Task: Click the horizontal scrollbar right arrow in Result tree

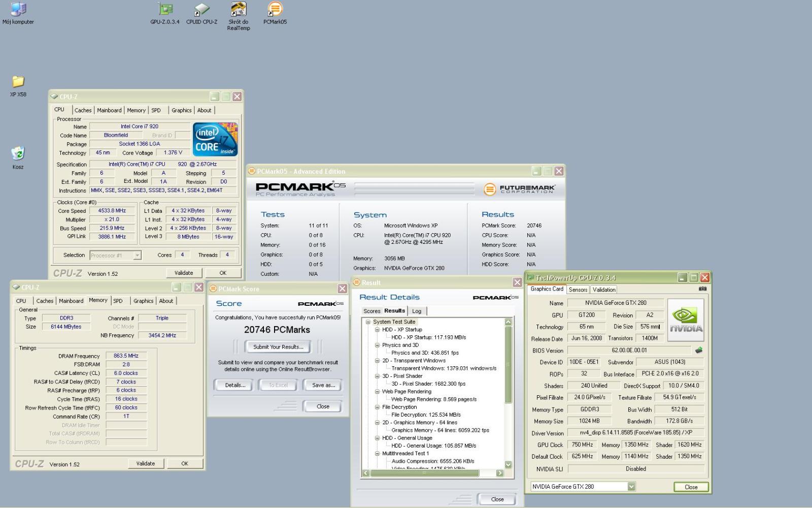Action: pyautogui.click(x=500, y=473)
